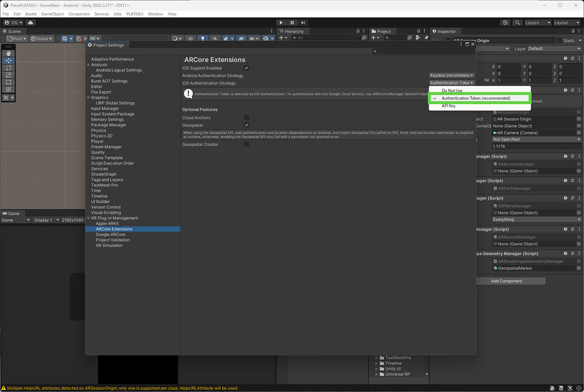Open the Display 1 dropdown in Game view
Viewport: 584px width, 392px height.
click(x=46, y=220)
